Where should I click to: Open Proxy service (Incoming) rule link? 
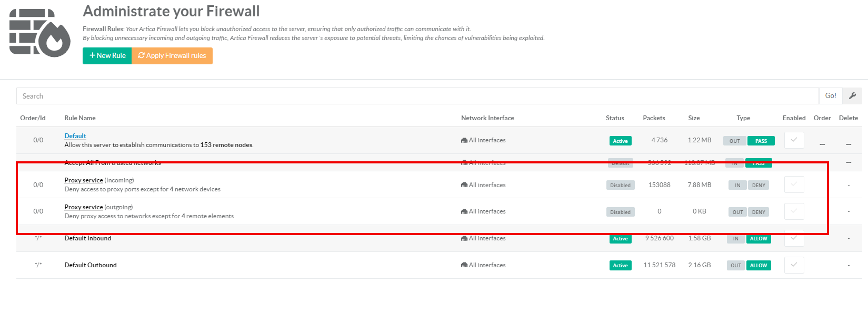click(84, 180)
